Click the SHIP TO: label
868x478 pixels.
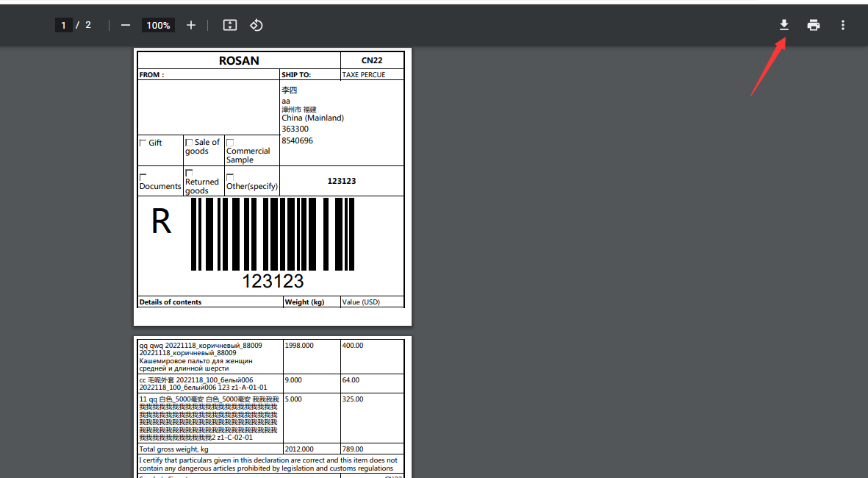coord(296,75)
